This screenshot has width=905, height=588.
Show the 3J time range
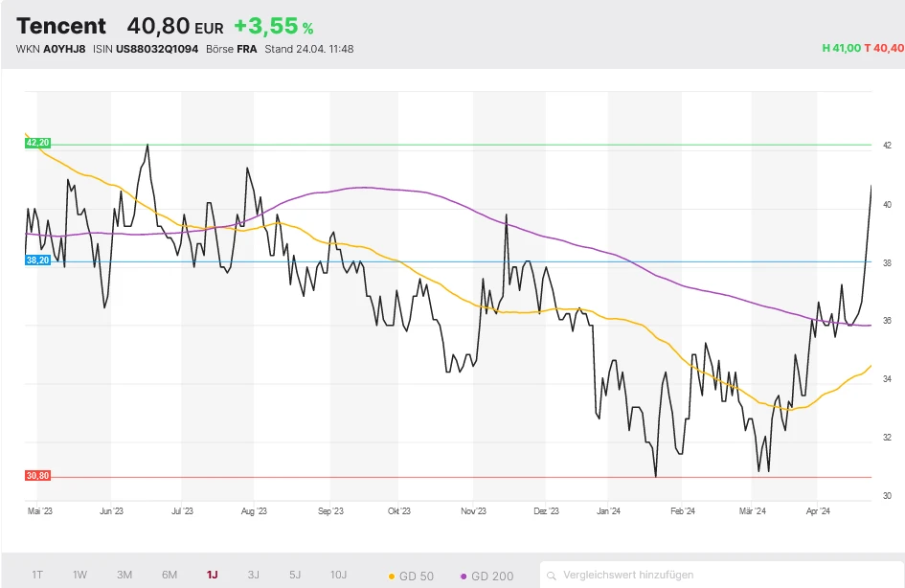(x=254, y=575)
